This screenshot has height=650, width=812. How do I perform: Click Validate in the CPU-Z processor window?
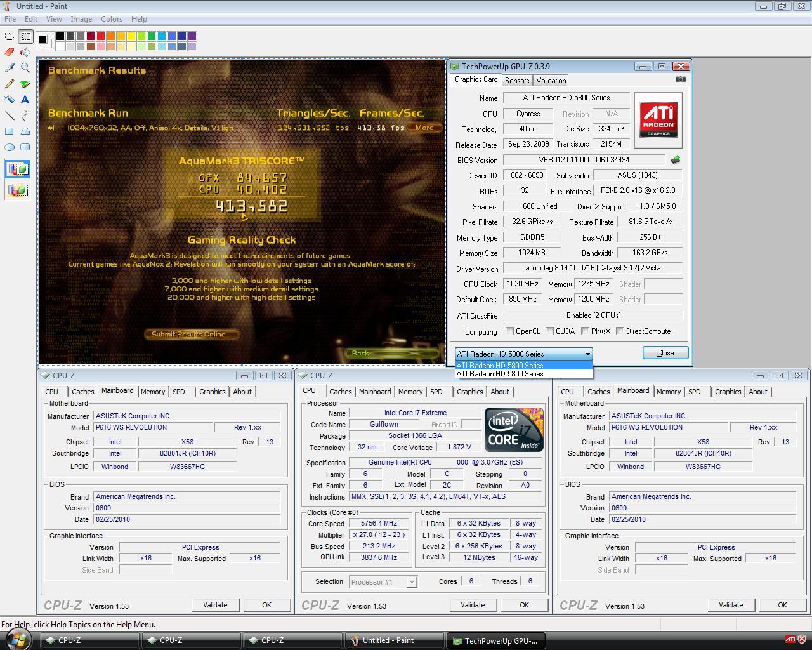pos(473,605)
